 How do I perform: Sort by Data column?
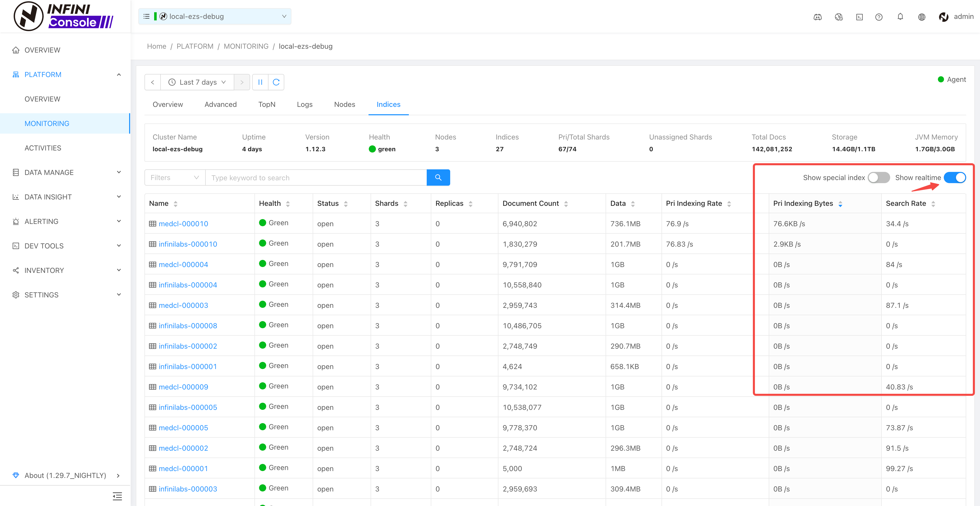coord(633,204)
